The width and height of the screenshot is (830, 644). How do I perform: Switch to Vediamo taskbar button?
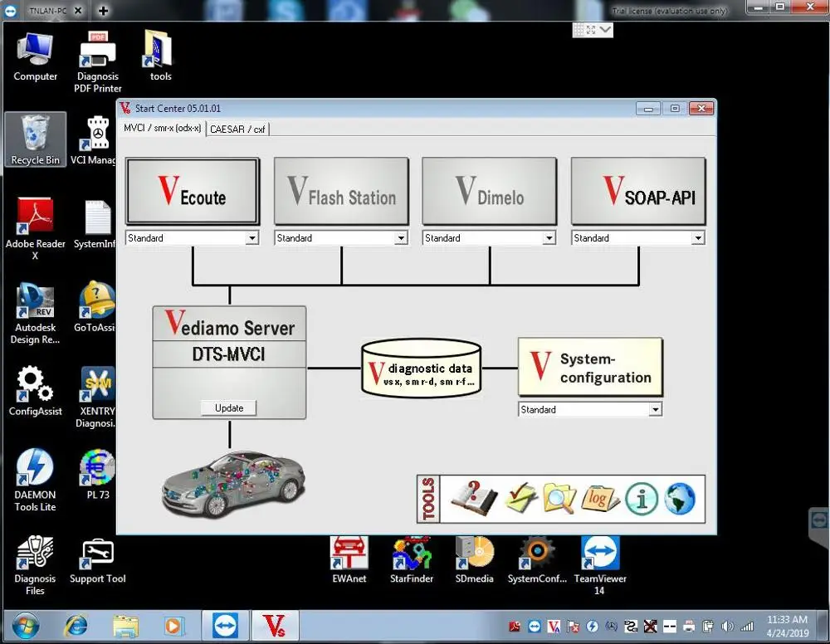[275, 627]
